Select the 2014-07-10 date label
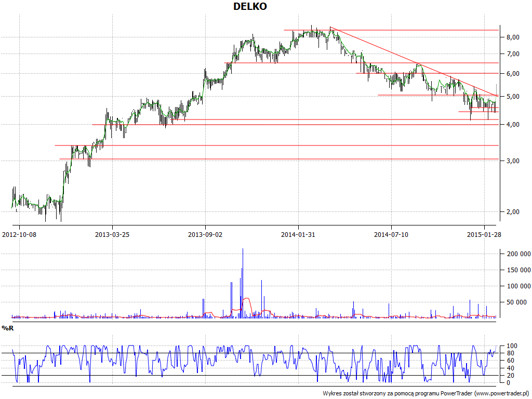Screen dimensions: 532x399 pos(391,234)
